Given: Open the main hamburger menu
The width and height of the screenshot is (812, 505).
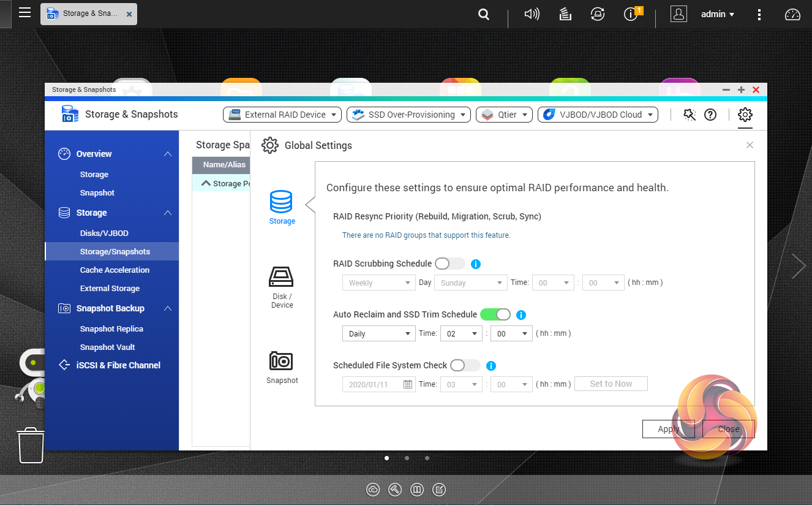Looking at the screenshot, I should pyautogui.click(x=24, y=13).
